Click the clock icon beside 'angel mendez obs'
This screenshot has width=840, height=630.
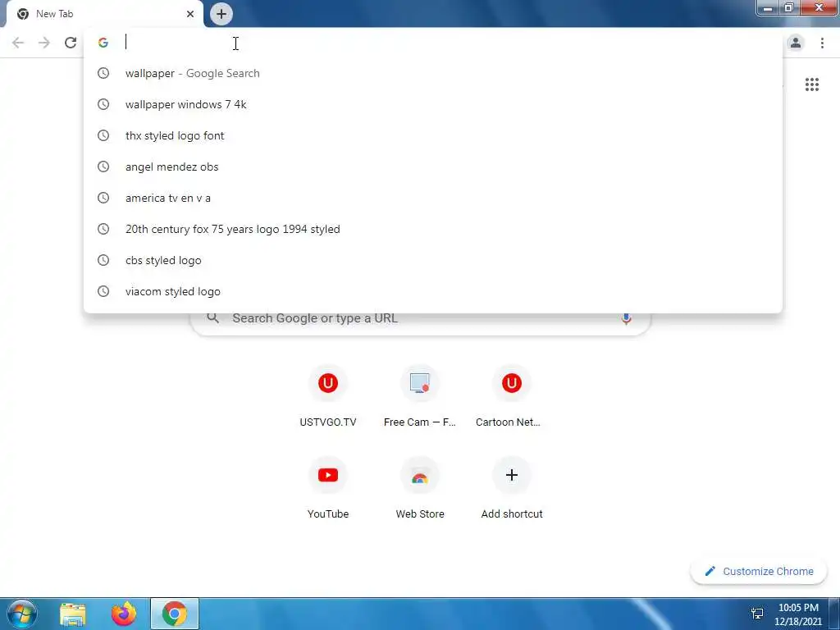tap(103, 167)
